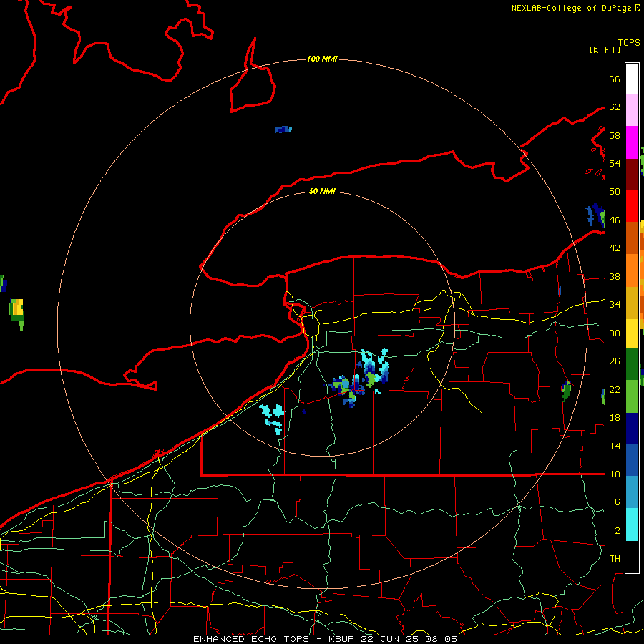The width and height of the screenshot is (644, 644).
Task: Click the legend value 62
Action: tap(615, 107)
